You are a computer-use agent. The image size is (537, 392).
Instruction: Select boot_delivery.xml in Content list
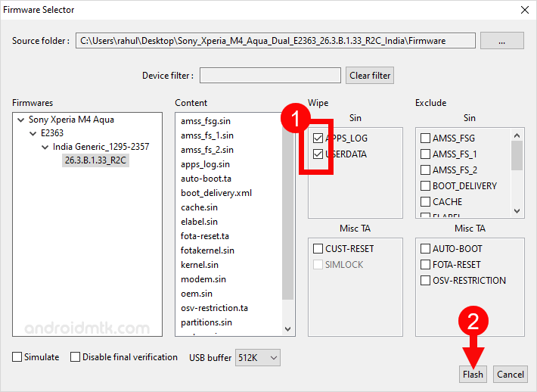point(216,193)
